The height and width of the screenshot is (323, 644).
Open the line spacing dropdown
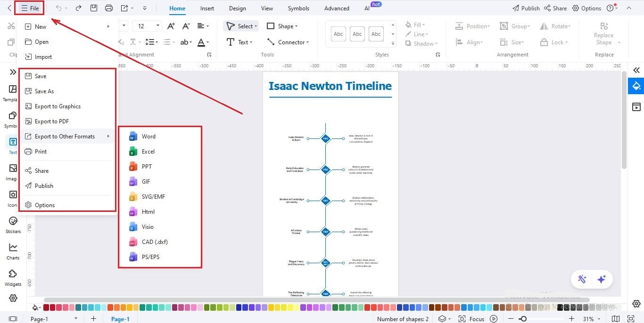pyautogui.click(x=151, y=42)
